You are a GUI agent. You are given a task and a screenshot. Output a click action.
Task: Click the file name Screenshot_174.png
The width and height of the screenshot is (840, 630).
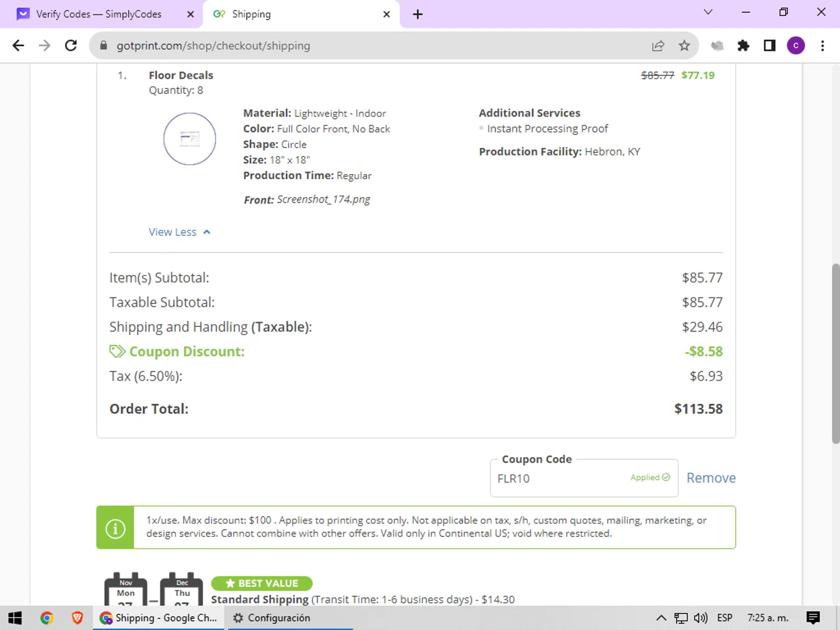pyautogui.click(x=323, y=199)
